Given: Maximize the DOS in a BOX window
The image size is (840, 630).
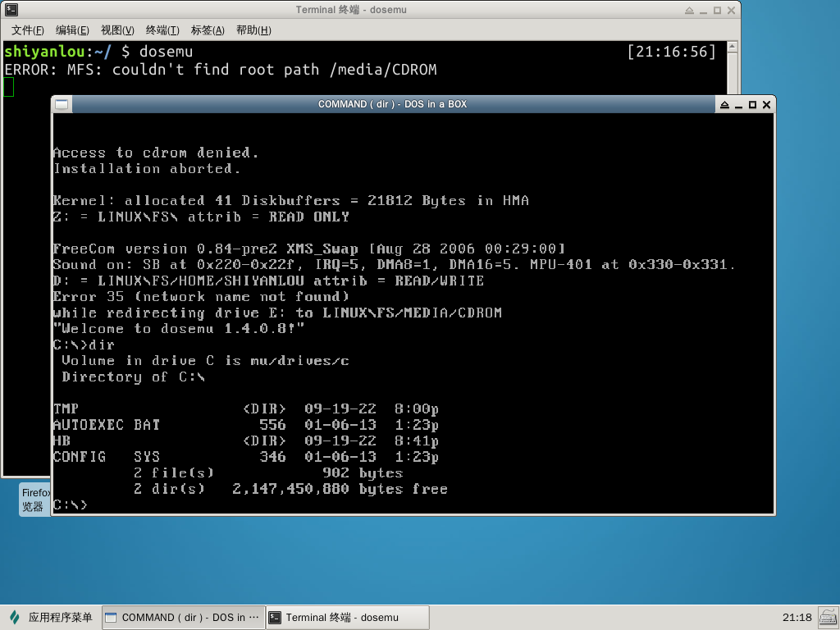Looking at the screenshot, I should tap(752, 105).
